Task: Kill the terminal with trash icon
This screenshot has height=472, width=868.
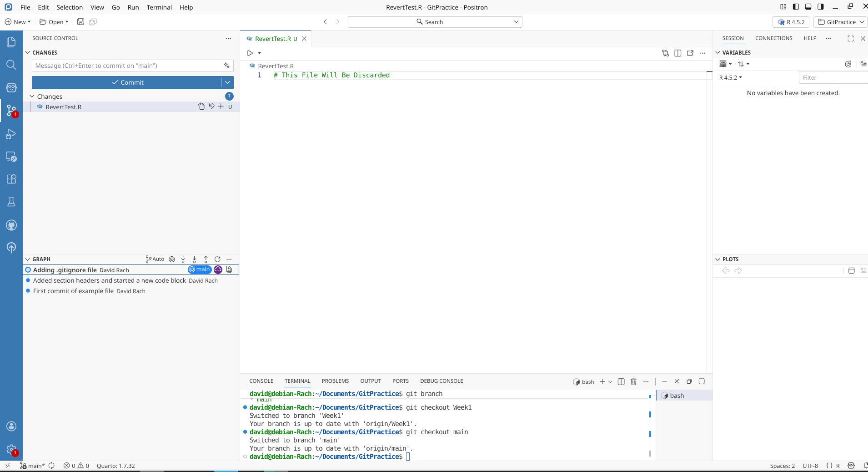Action: (x=633, y=381)
